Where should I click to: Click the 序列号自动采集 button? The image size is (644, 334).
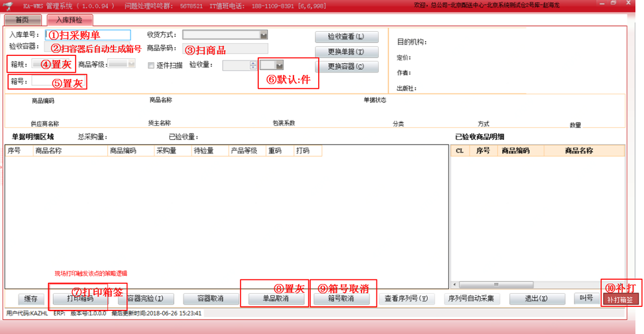pos(472,299)
